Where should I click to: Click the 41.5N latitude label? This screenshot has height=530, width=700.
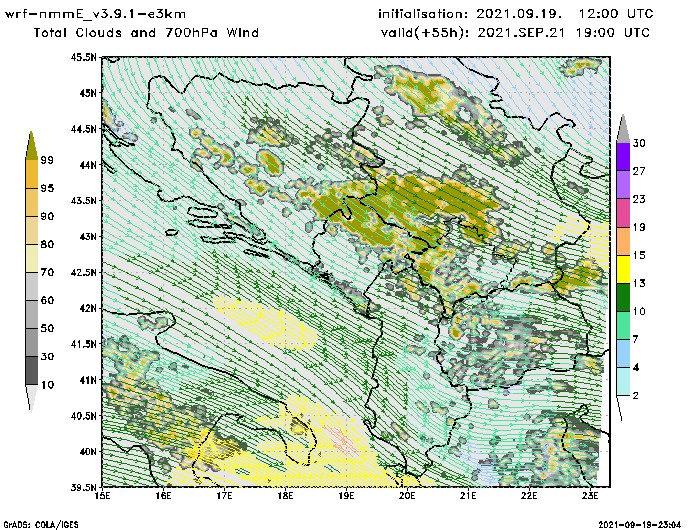(x=83, y=344)
